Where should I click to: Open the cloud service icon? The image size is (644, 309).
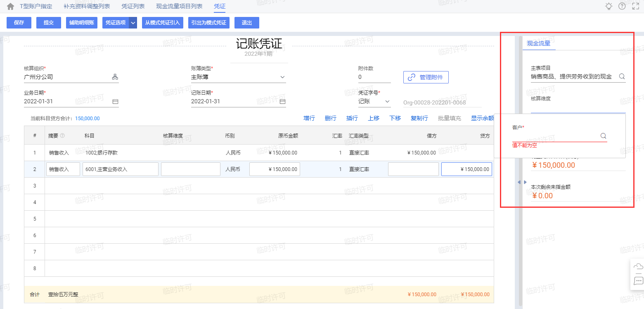click(638, 266)
